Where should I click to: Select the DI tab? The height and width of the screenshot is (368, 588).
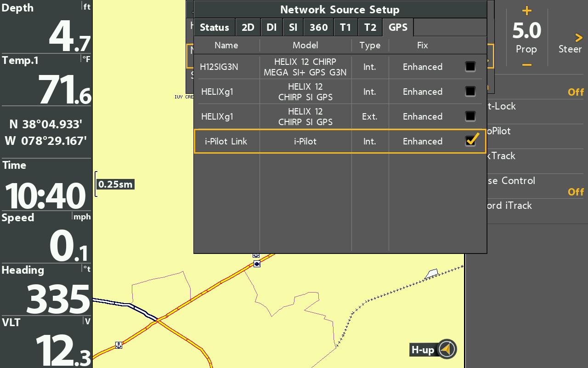tap(271, 28)
